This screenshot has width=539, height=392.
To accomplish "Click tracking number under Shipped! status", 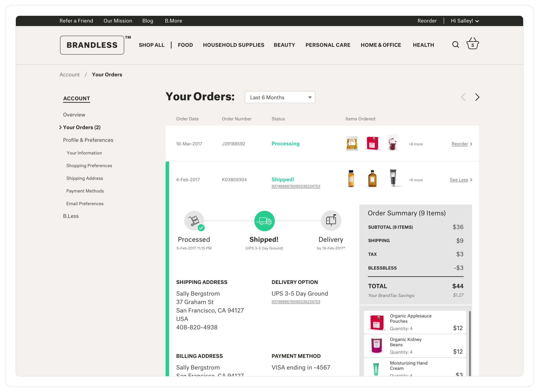I will click(x=296, y=186).
